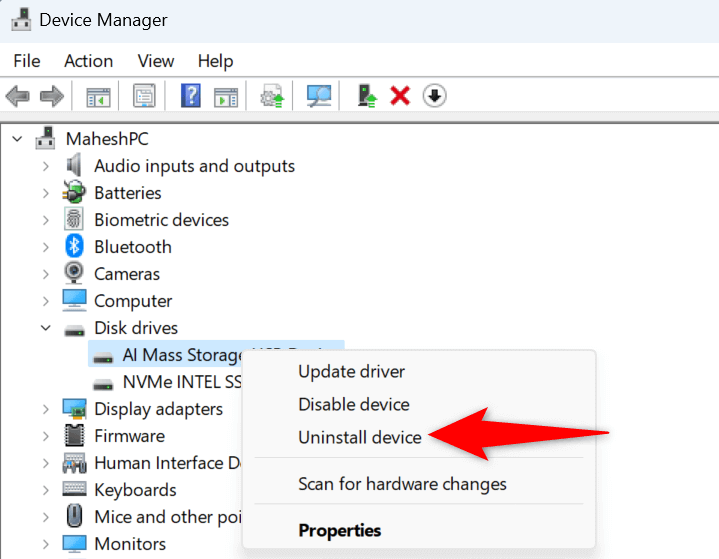719x559 pixels.
Task: Select Update driver in context menu
Action: [x=351, y=372]
